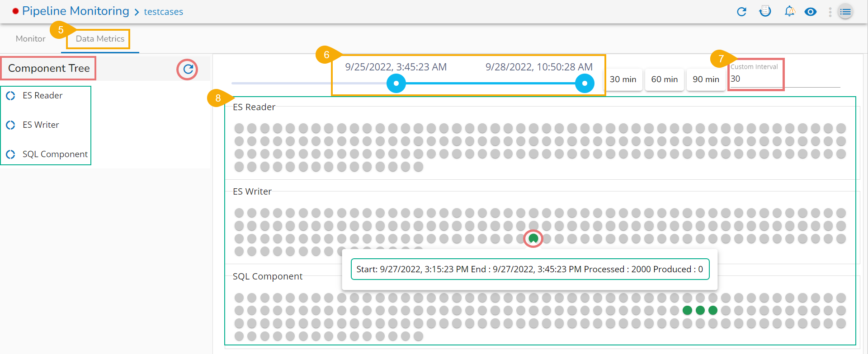Click the SQL Component tree icon

pyautogui.click(x=11, y=154)
